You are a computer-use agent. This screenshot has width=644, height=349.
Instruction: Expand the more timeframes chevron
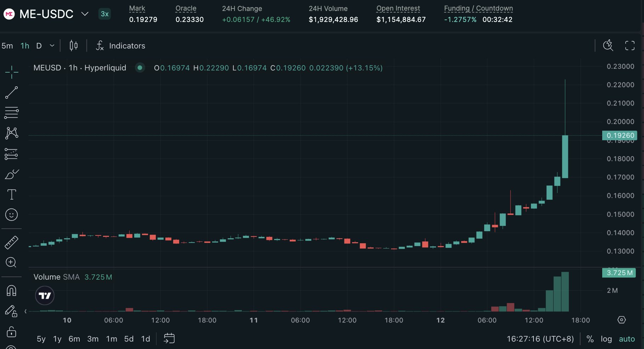point(52,46)
